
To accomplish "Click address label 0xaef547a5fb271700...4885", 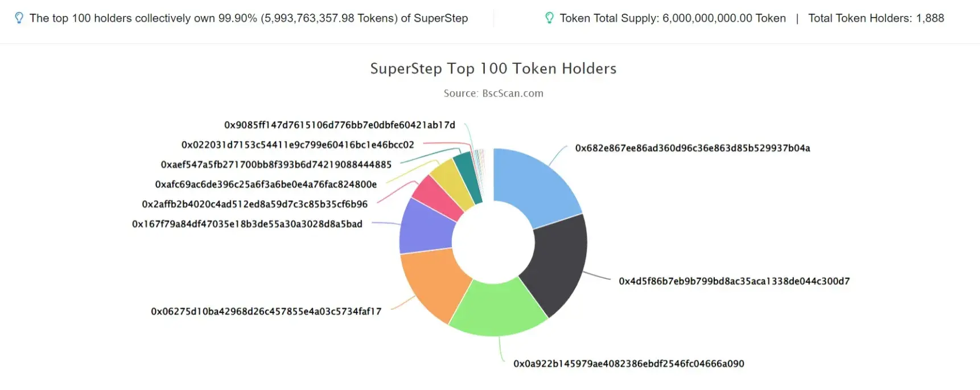I will point(276,165).
